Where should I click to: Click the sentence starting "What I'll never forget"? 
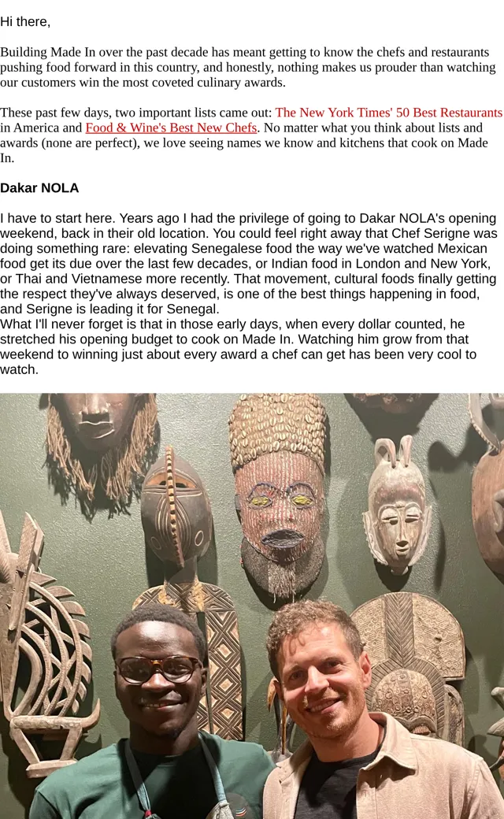(x=238, y=346)
